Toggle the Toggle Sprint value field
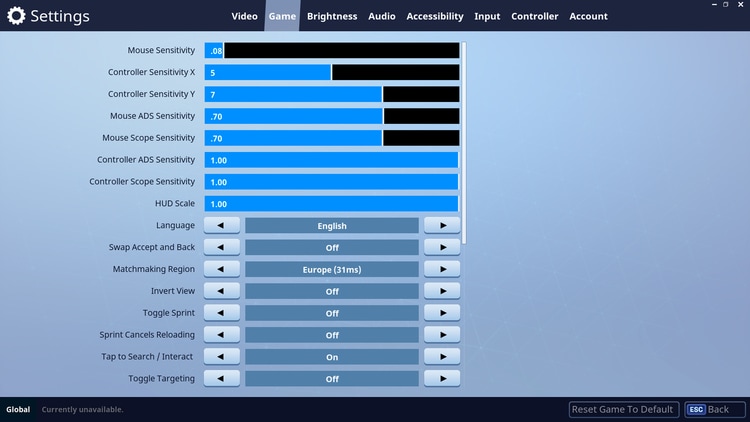 332,313
